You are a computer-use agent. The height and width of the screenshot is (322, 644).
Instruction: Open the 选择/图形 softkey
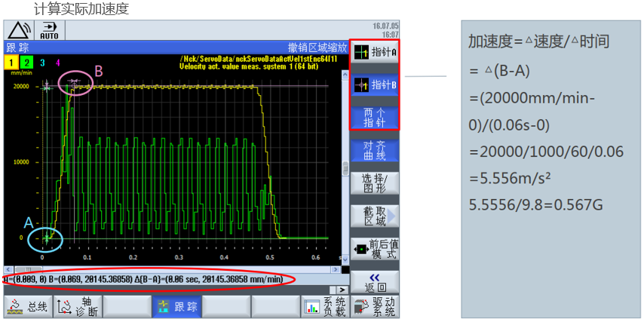[x=374, y=183]
